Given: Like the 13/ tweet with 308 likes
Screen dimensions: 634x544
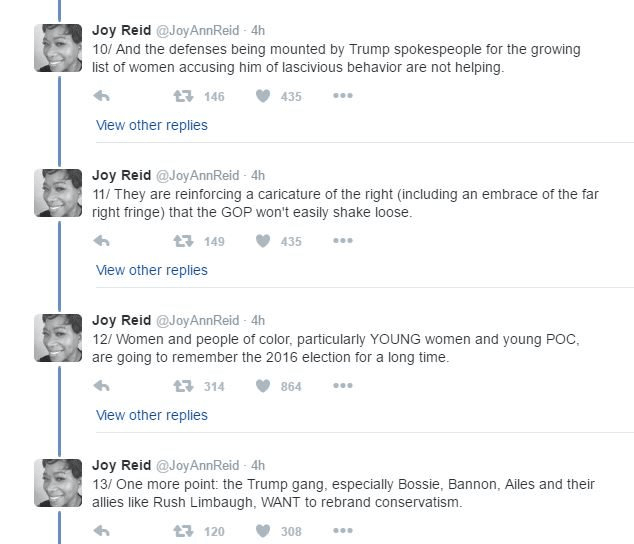Looking at the screenshot, I should click(x=264, y=531).
